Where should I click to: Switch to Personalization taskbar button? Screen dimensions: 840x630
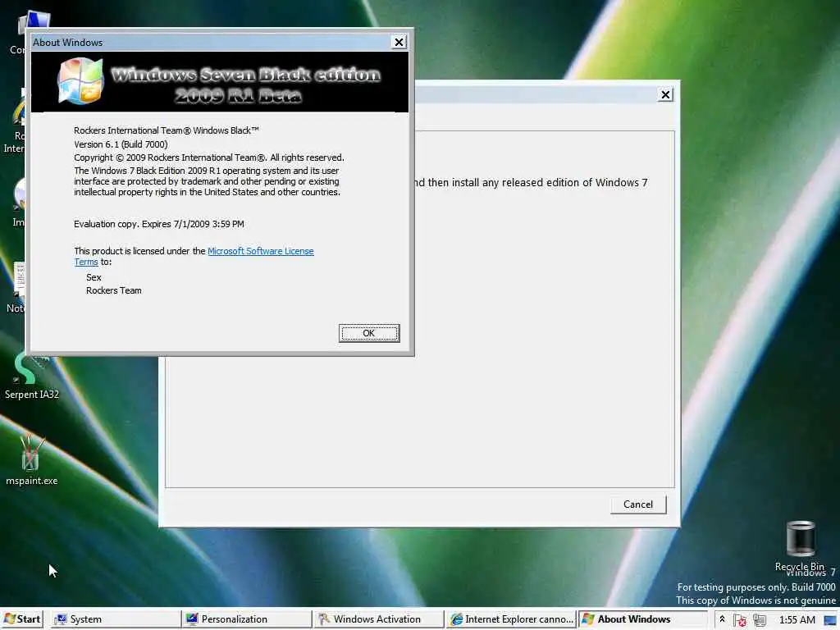(246, 619)
